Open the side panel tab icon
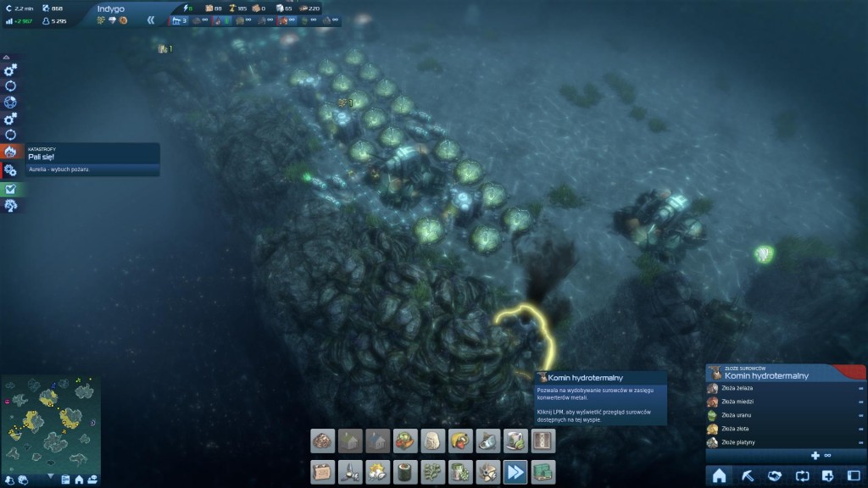The width and height of the screenshot is (868, 488). [854, 475]
